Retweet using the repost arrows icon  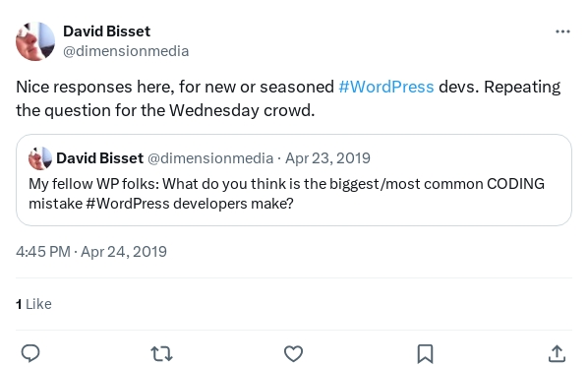click(x=161, y=354)
